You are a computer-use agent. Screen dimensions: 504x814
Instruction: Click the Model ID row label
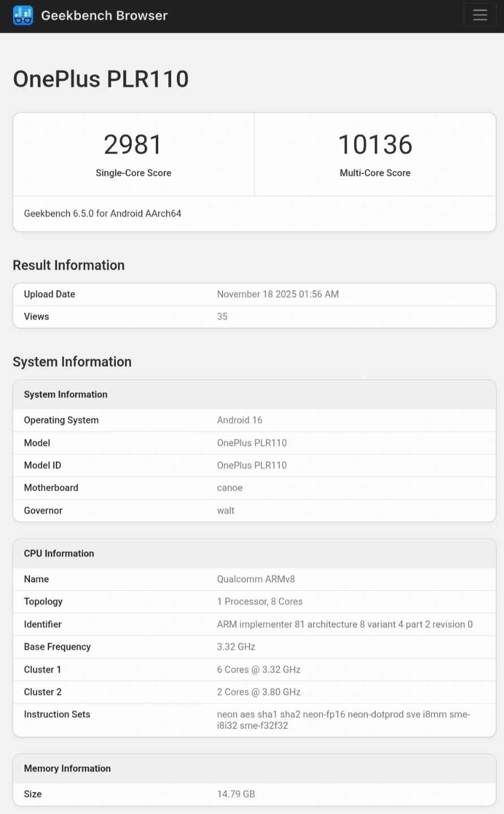[x=42, y=465]
